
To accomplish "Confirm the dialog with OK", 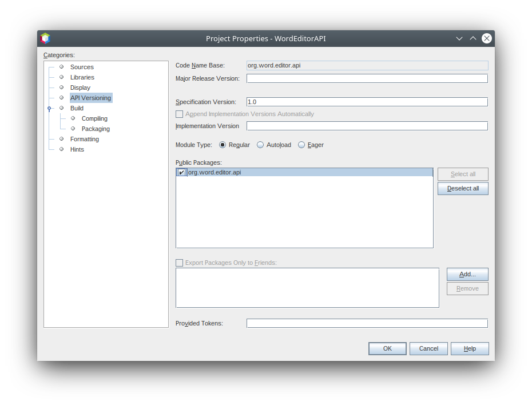I will pos(387,348).
